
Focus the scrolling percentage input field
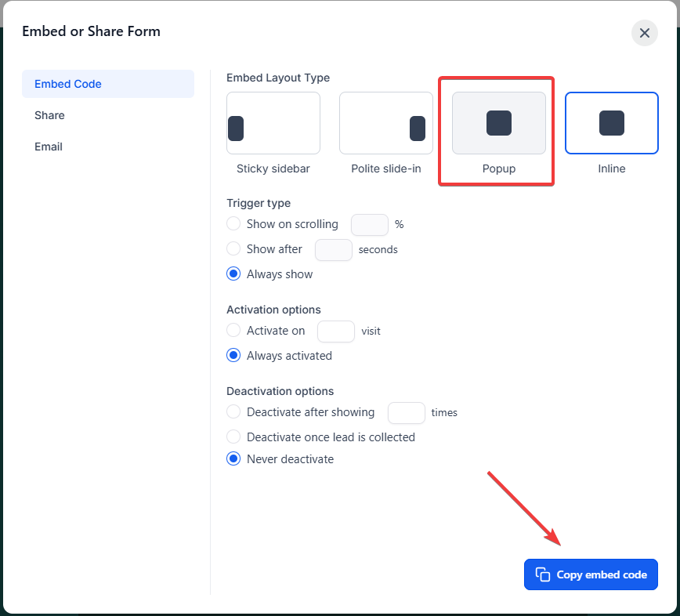pyautogui.click(x=370, y=225)
